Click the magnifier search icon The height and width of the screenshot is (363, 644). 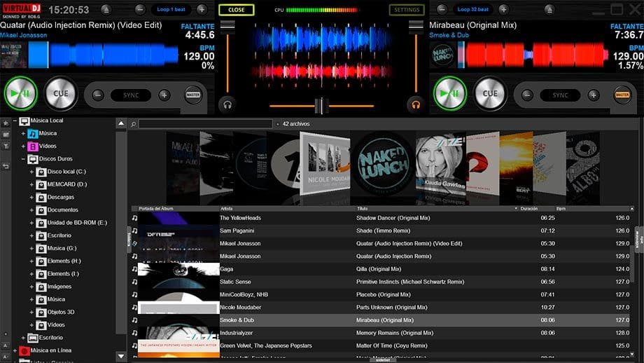(134, 124)
